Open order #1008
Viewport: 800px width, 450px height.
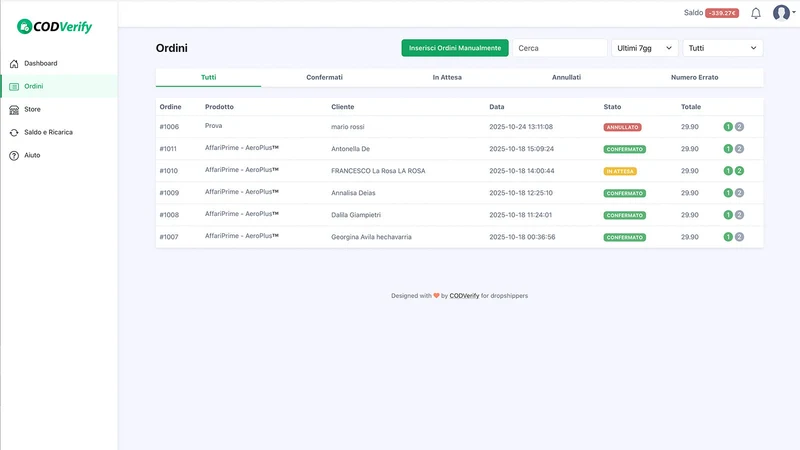169,215
